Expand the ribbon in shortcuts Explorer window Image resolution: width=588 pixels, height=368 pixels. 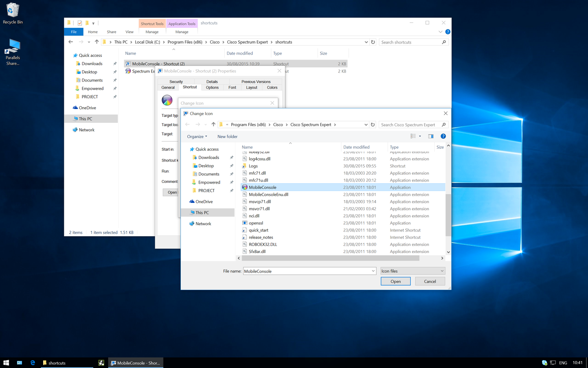click(440, 32)
